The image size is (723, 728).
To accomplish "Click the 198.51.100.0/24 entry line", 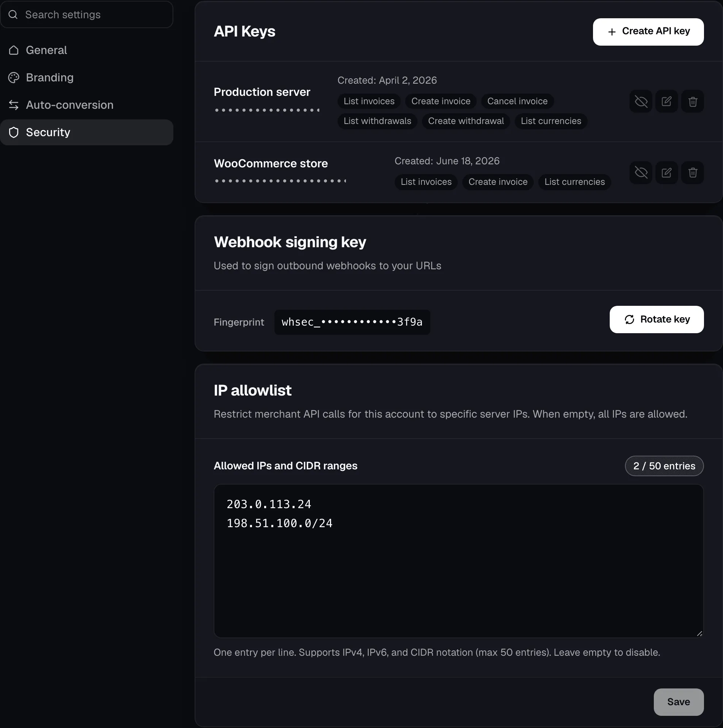I will coord(279,523).
